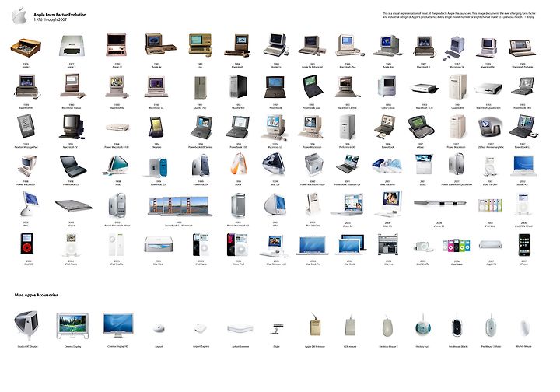This screenshot has width=560, height=392.
Task: Select the 1997 eMate image
Action: tap(421, 127)
